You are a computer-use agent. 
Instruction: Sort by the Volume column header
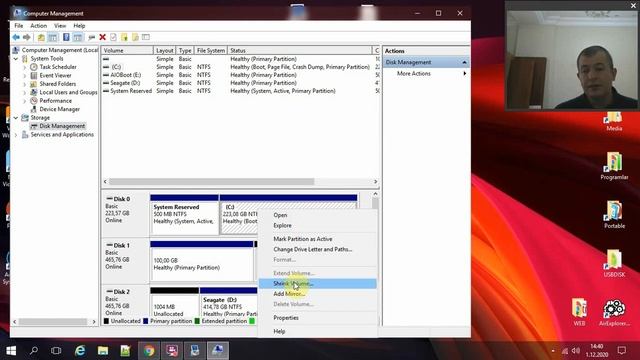tap(127, 51)
